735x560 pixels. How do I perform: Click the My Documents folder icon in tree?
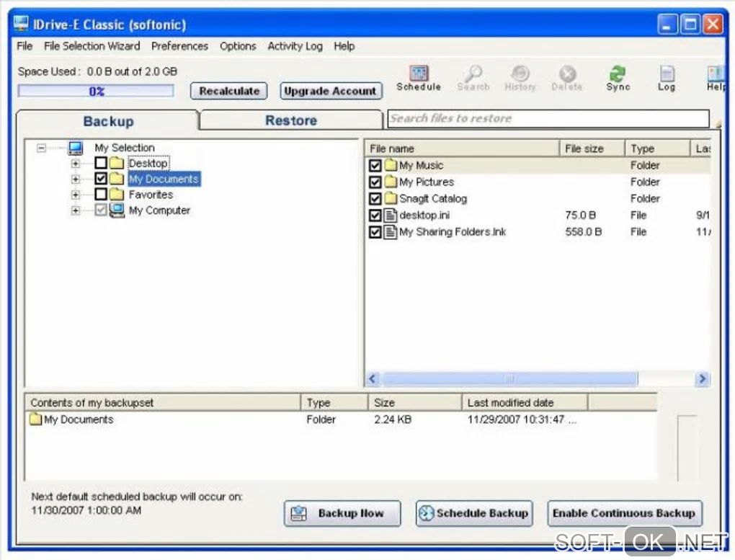(x=116, y=179)
